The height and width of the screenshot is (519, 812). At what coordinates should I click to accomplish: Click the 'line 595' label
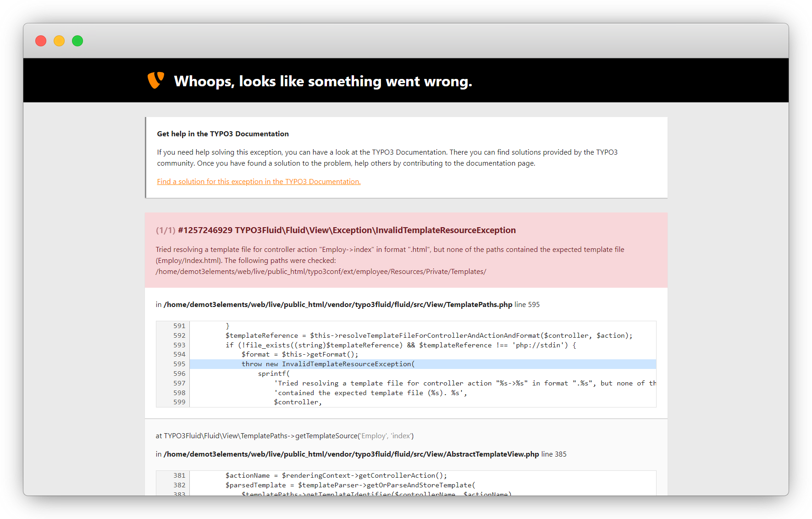point(527,305)
